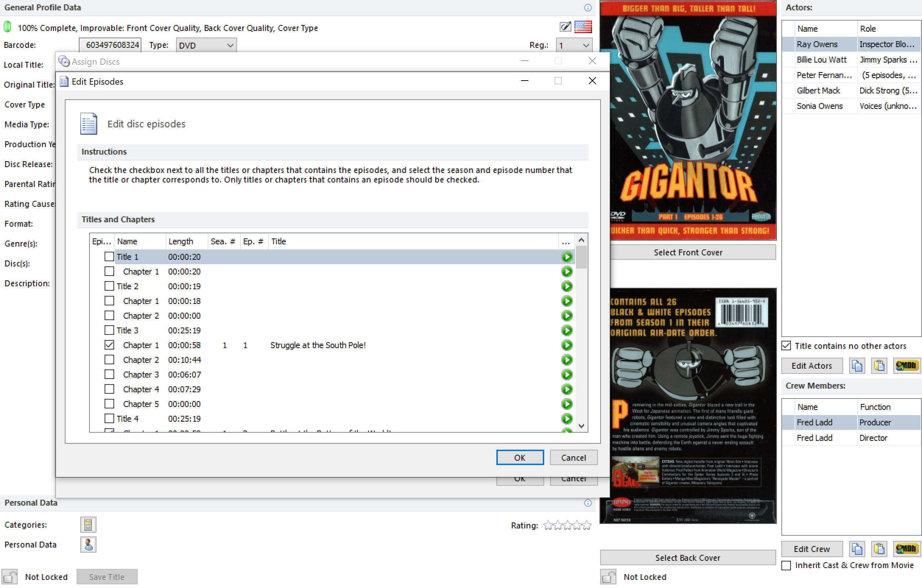Image resolution: width=922 pixels, height=588 pixels.
Task: Open the Type DVD dropdown
Action: (206, 45)
